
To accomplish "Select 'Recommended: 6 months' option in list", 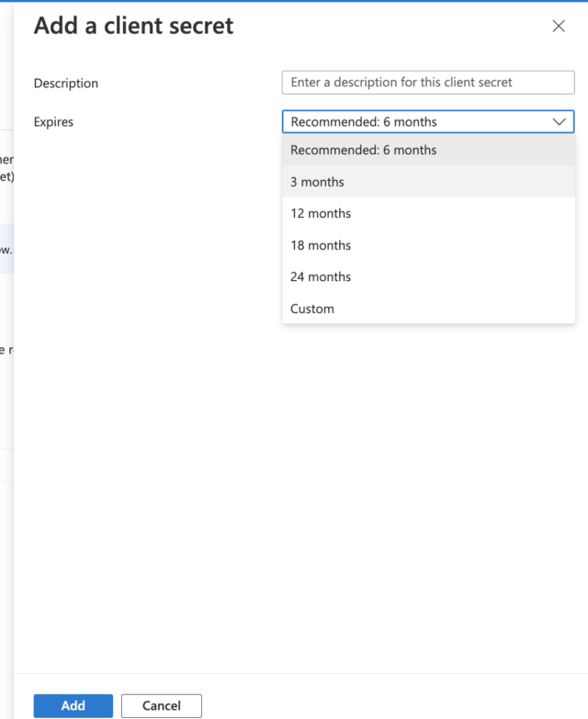I will [x=428, y=150].
